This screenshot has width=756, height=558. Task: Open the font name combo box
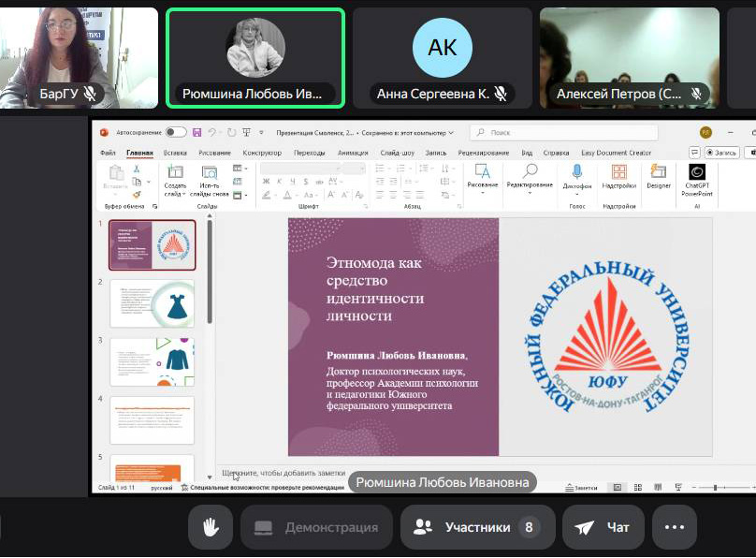click(299, 169)
